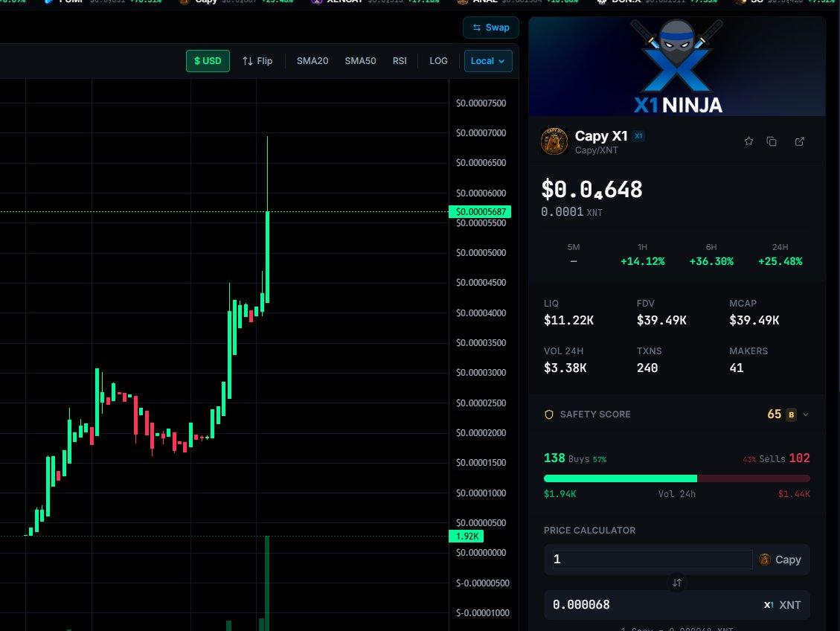Viewport: 840px width, 631px height.
Task: Open token in external link icon
Action: [x=799, y=141]
